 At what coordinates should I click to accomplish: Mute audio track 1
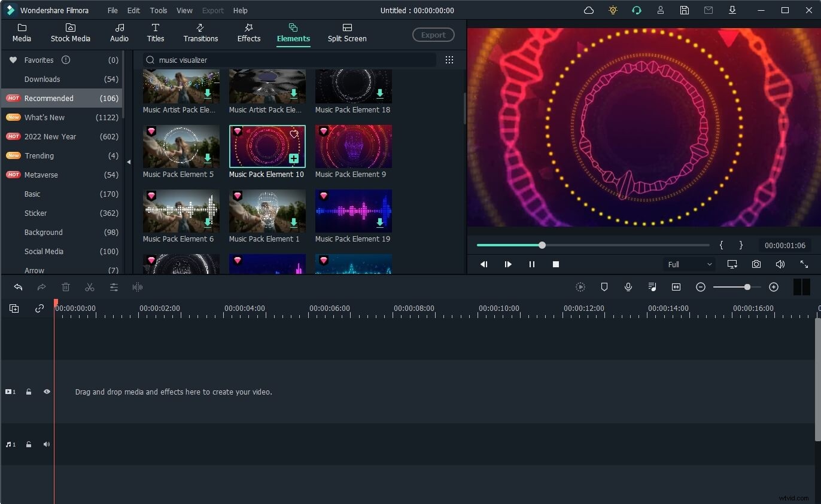tap(47, 444)
